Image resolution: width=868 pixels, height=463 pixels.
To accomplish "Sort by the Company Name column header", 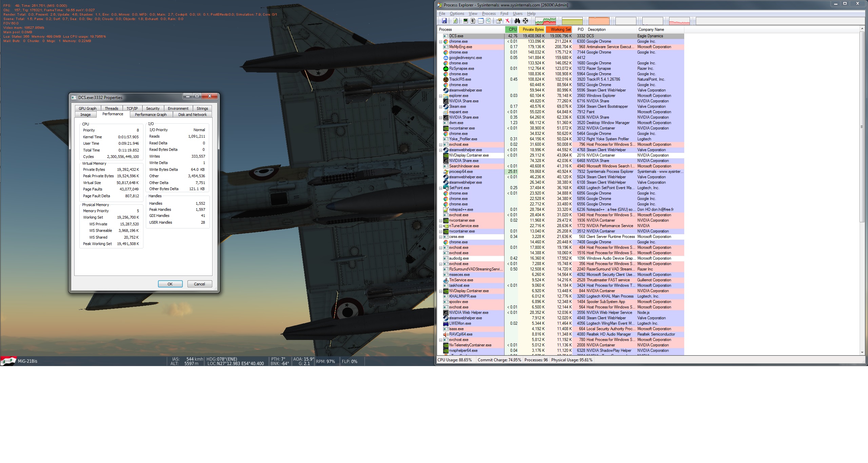I will click(x=660, y=29).
